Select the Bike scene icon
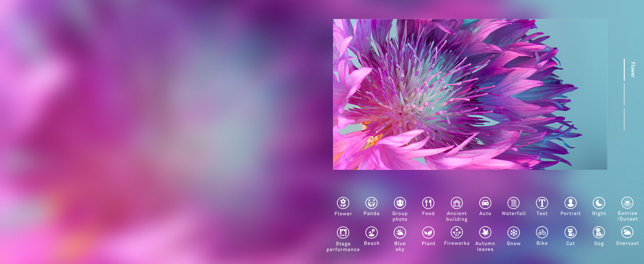The height and width of the screenshot is (264, 644). click(x=542, y=233)
